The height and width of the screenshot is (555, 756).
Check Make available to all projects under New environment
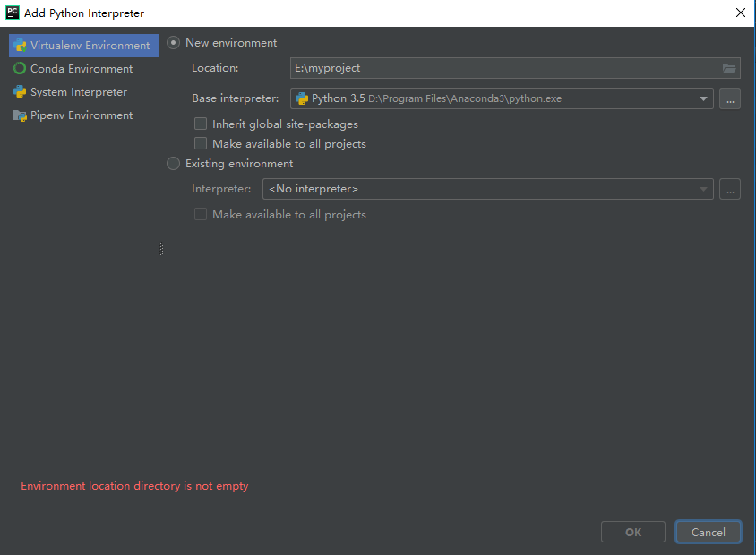[x=201, y=144]
